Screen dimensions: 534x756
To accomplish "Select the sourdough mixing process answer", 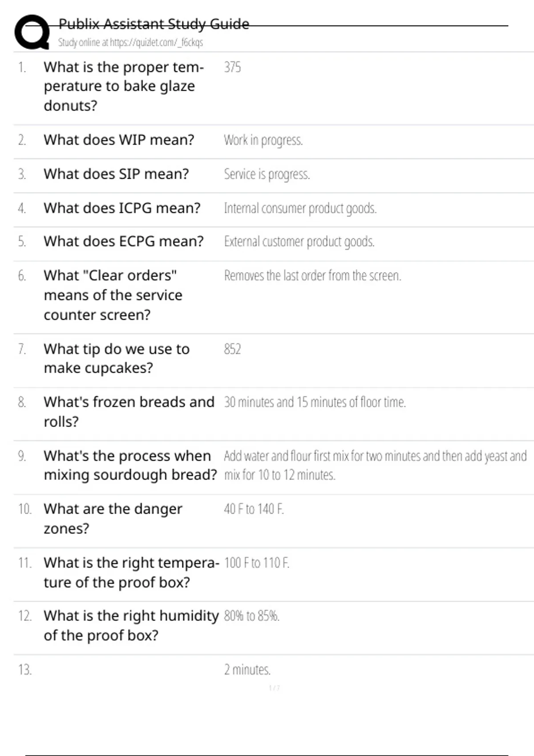I will point(375,465).
